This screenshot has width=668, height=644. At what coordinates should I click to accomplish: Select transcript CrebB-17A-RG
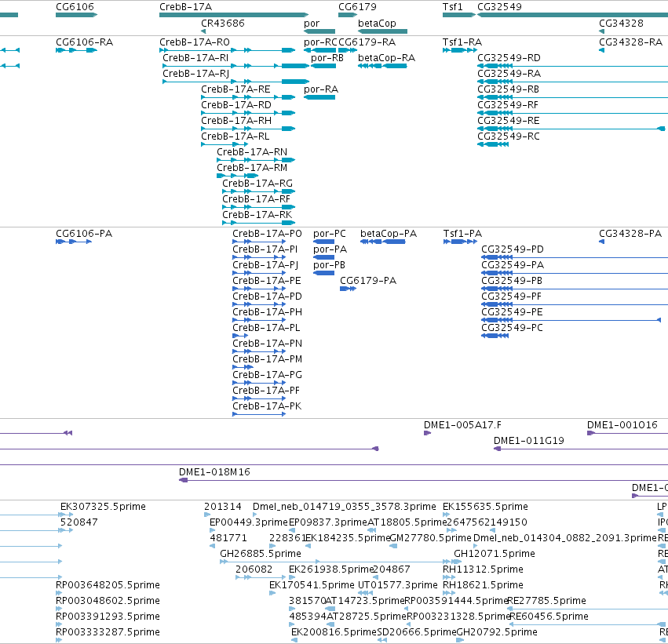tap(258, 191)
